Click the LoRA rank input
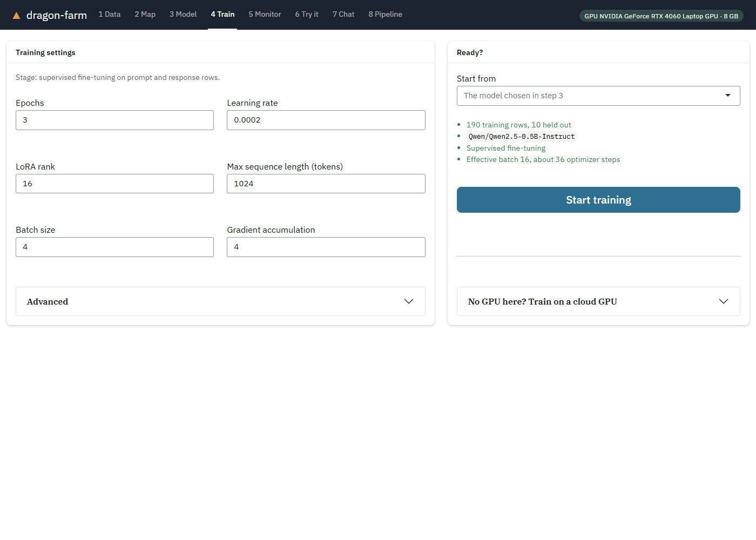This screenshot has width=756, height=540. (x=114, y=184)
